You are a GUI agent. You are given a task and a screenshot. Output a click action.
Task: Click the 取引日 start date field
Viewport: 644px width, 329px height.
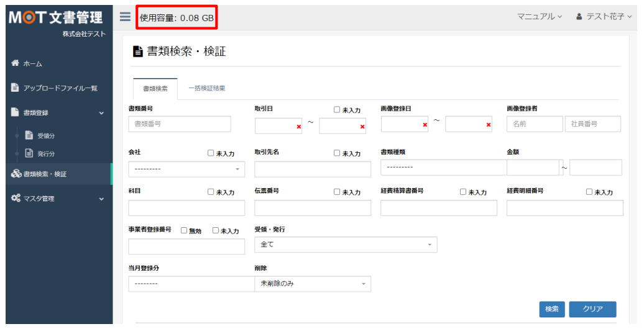click(x=278, y=126)
